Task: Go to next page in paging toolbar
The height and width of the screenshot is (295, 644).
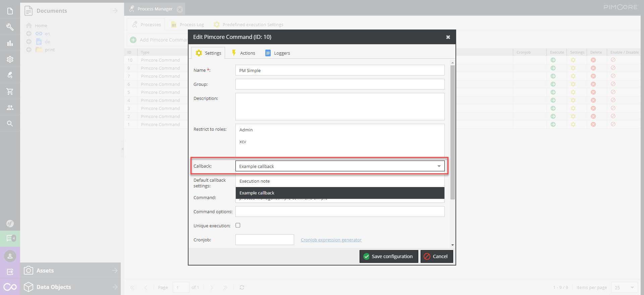Action: click(x=212, y=287)
